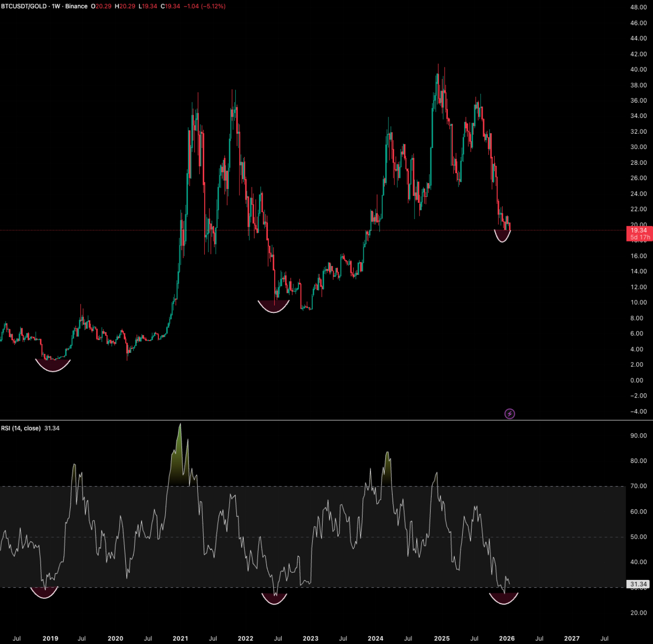Click the separator line between price and RSI panes
Screen dimensions: 653x644
pos(325,420)
